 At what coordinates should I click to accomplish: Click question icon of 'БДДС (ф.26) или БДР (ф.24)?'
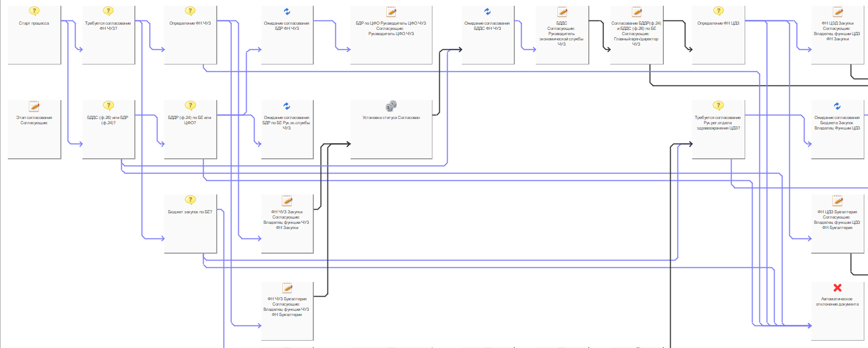click(108, 106)
